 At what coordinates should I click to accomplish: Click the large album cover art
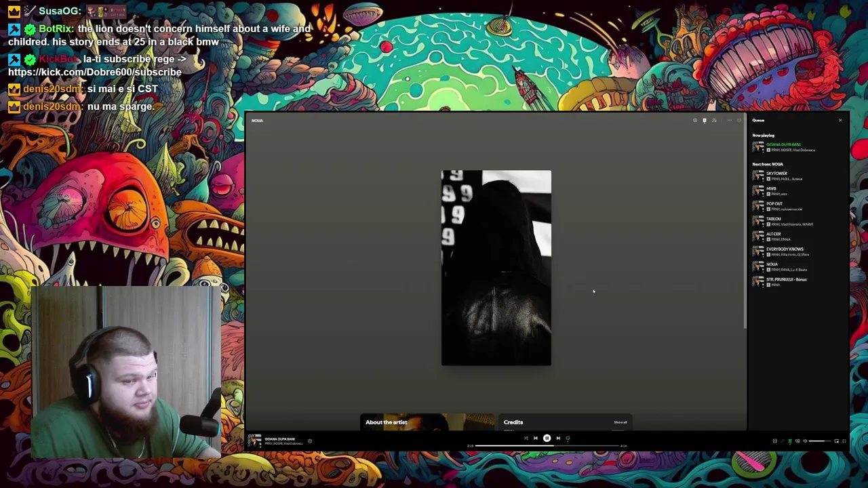[x=496, y=268]
